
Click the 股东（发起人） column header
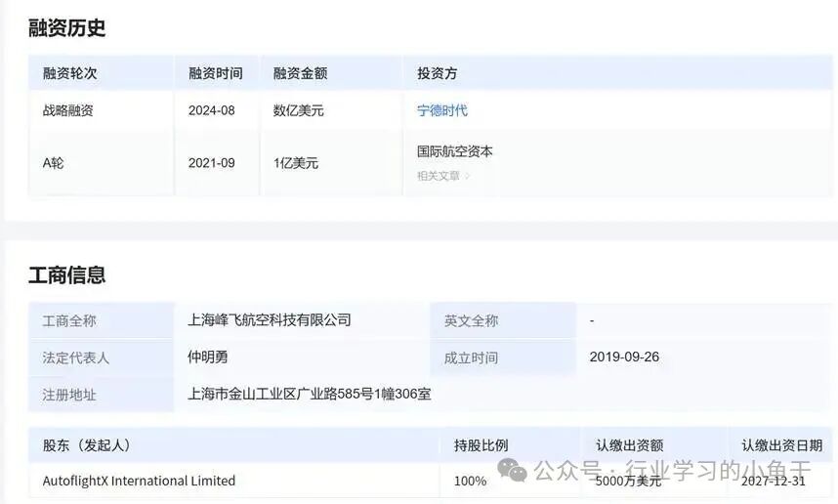87,445
